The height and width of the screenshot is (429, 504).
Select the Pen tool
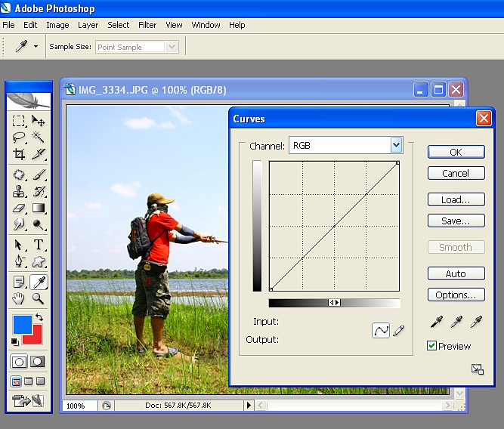point(19,261)
